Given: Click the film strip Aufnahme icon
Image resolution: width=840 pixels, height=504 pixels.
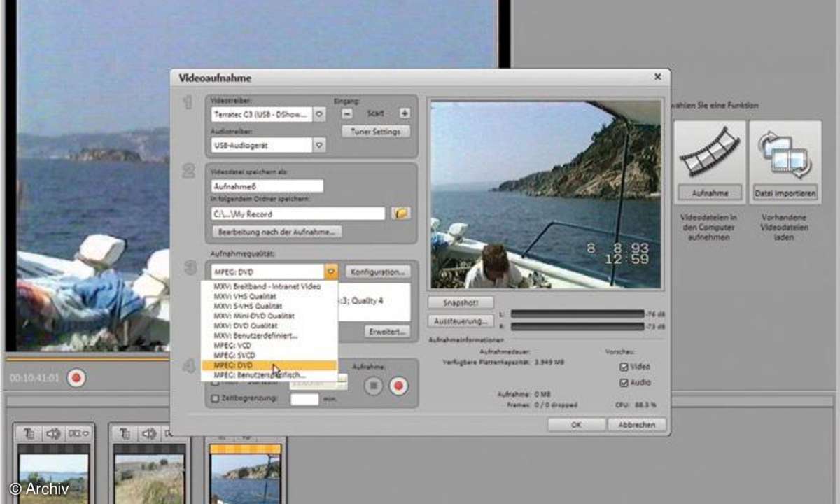Looking at the screenshot, I should (709, 151).
